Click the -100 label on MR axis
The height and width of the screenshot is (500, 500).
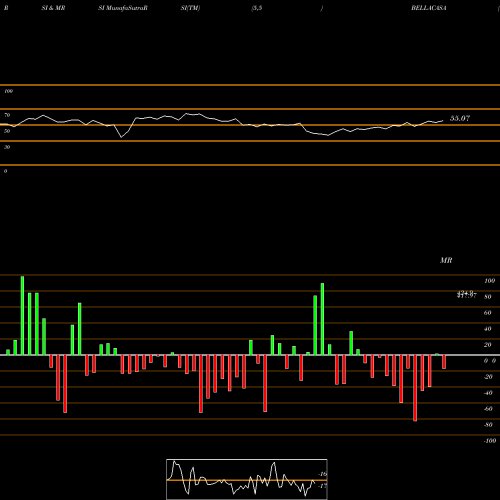point(490,441)
